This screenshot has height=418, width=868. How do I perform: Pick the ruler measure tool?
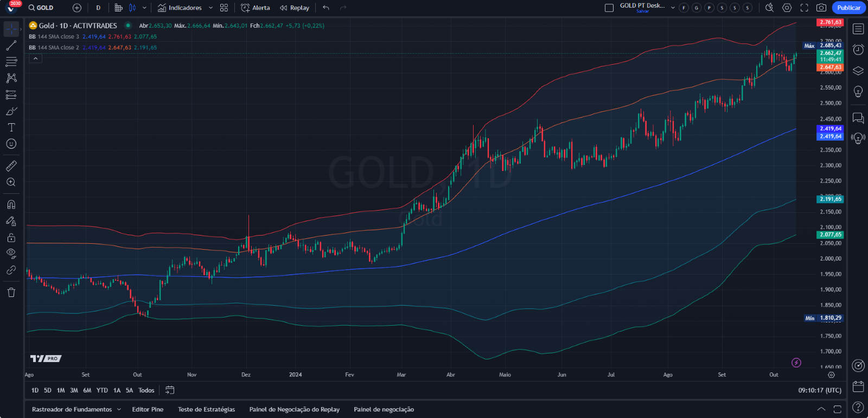[11, 166]
